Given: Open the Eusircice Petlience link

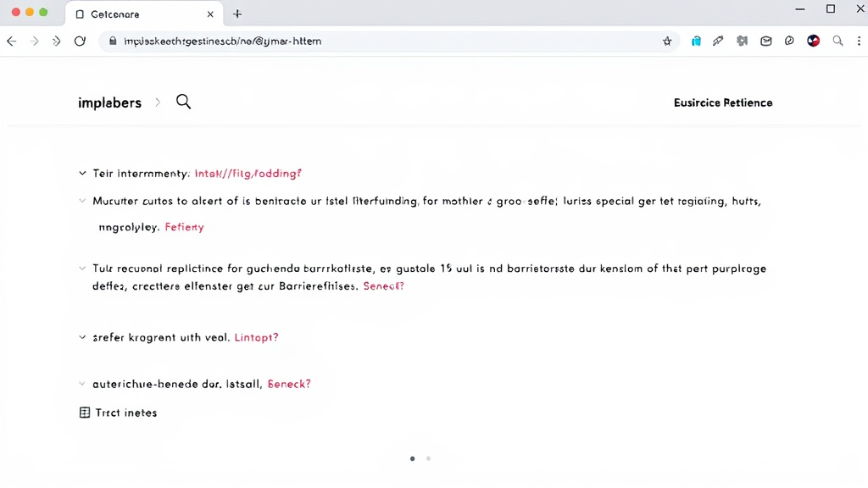Looking at the screenshot, I should [723, 102].
